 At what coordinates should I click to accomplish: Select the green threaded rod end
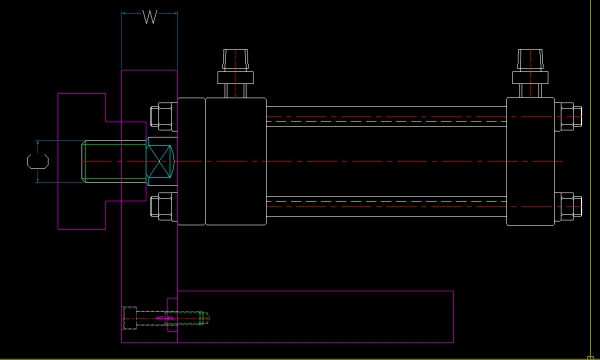114,161
